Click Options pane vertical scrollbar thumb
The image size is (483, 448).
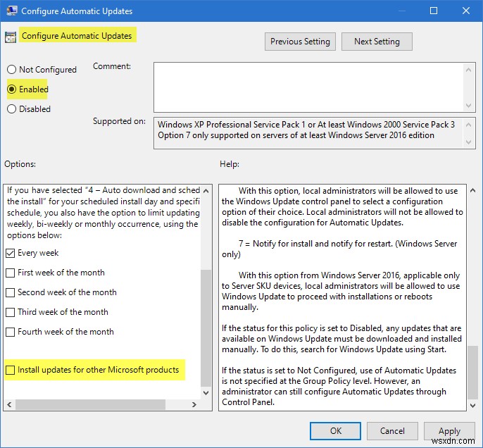tap(206, 328)
